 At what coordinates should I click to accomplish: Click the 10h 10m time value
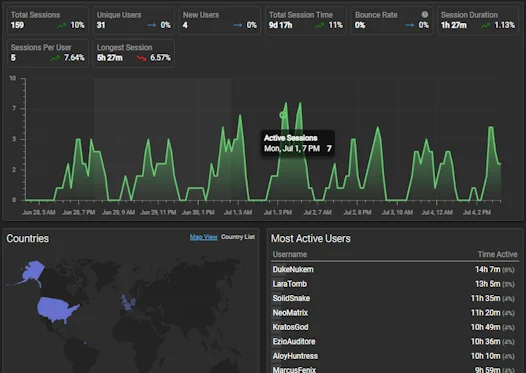click(485, 356)
